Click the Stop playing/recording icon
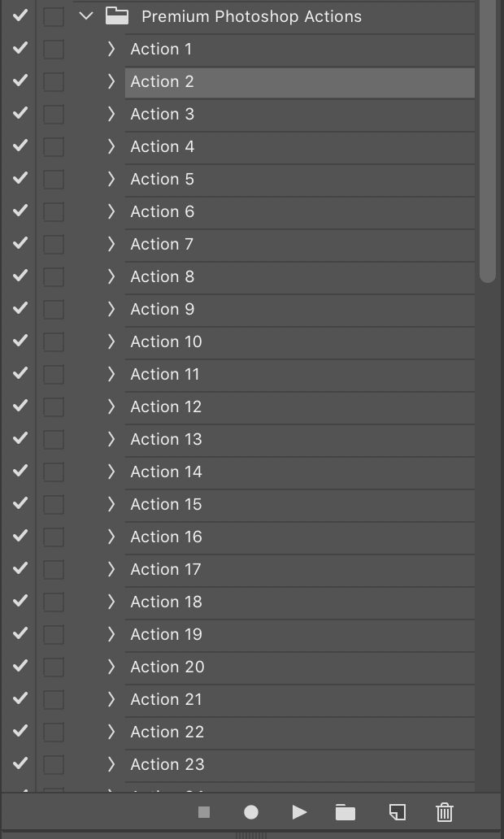The width and height of the screenshot is (504, 839). point(202,812)
